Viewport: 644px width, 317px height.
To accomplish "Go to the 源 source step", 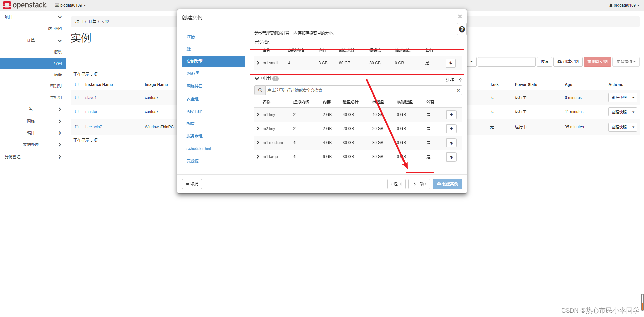I will tap(189, 49).
